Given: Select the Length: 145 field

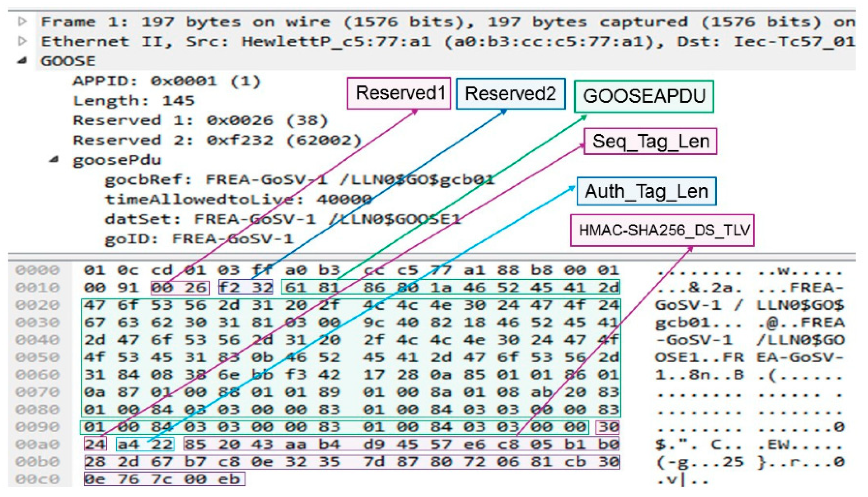Looking at the screenshot, I should tap(134, 101).
